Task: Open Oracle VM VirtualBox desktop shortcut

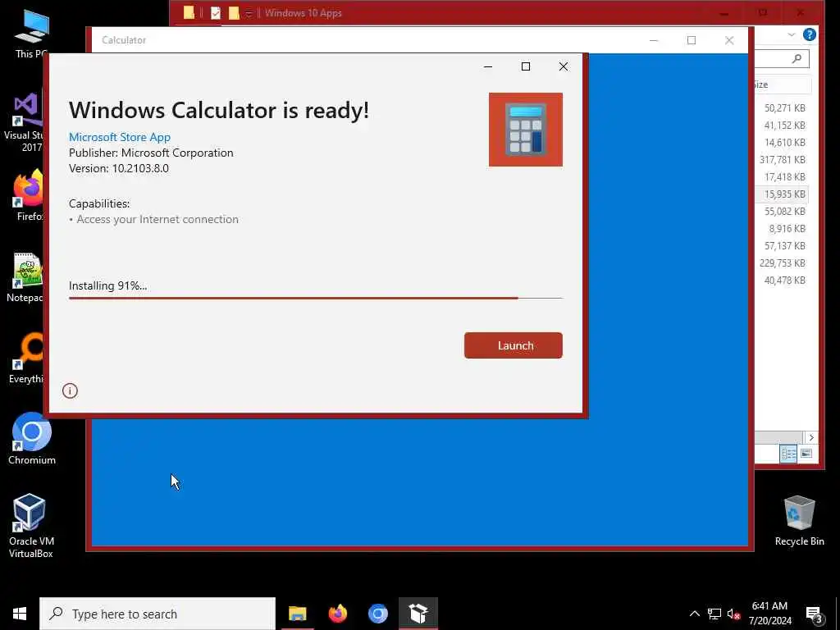Action: click(30, 526)
